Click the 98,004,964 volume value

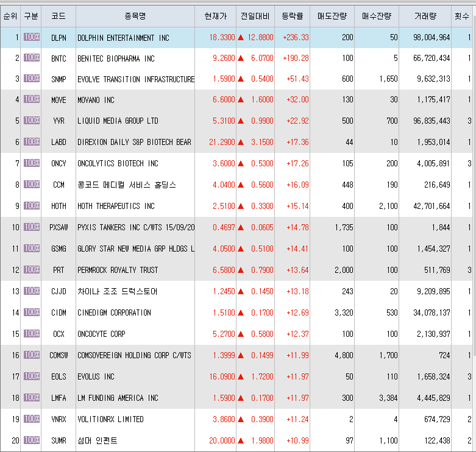[432, 37]
